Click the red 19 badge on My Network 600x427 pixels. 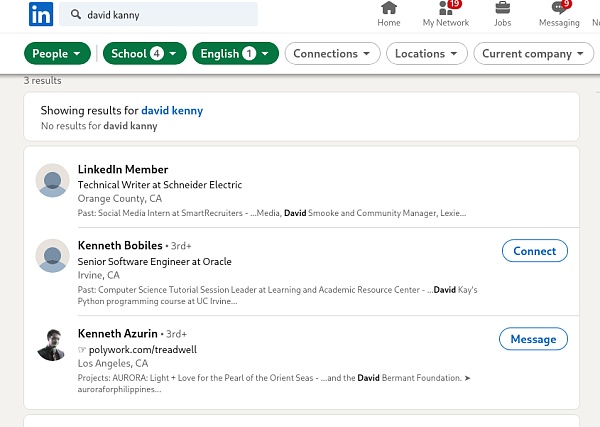pos(454,4)
